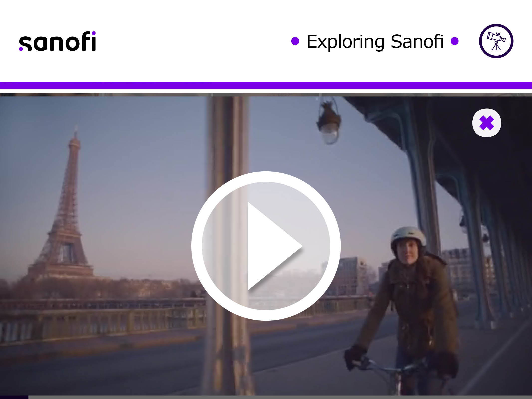This screenshot has height=399, width=532.
Task: Click the purple dot after Exploring Sanofi
Action: 455,41
